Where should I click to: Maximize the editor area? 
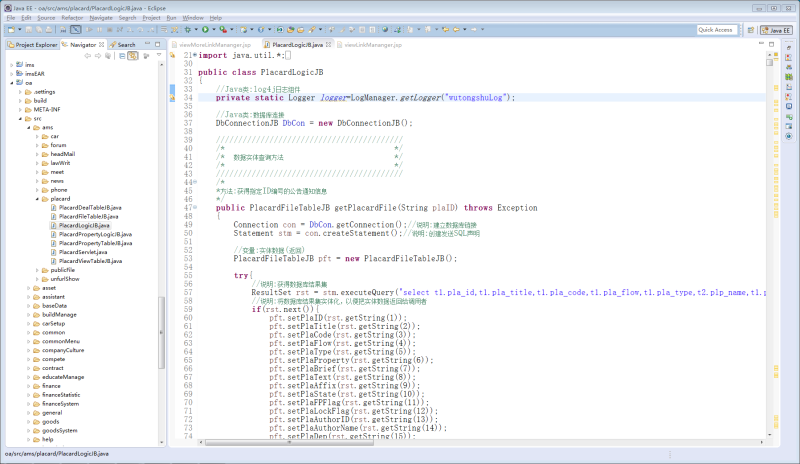[771, 44]
